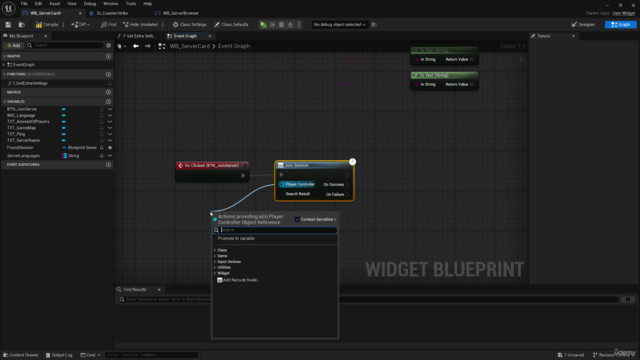This screenshot has width=640, height=360.
Task: Collapse the Functions section
Action: click(4, 74)
